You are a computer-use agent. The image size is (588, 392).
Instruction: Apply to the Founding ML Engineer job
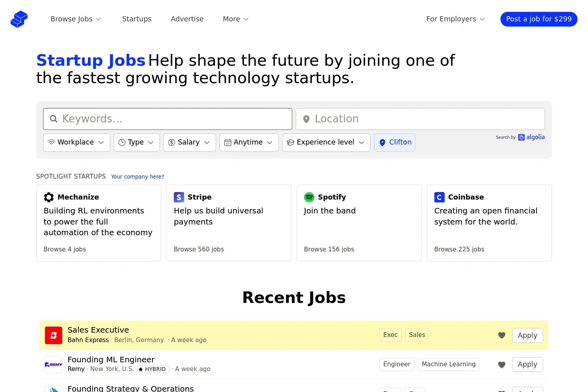click(527, 365)
